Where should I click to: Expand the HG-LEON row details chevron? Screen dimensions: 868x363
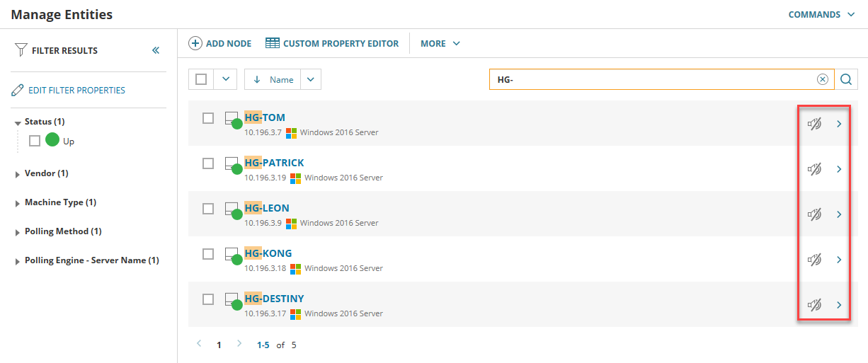coord(839,214)
